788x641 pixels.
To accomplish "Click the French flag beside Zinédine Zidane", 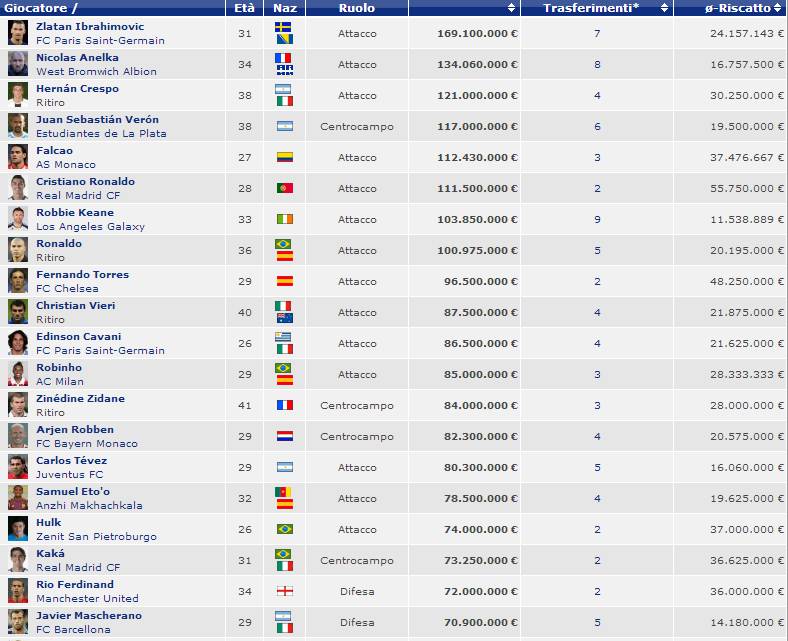I will click(x=284, y=405).
